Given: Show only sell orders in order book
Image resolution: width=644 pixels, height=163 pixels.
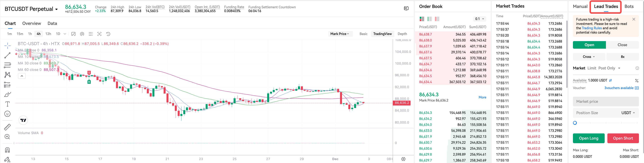Looking at the screenshot, I should tap(437, 19).
